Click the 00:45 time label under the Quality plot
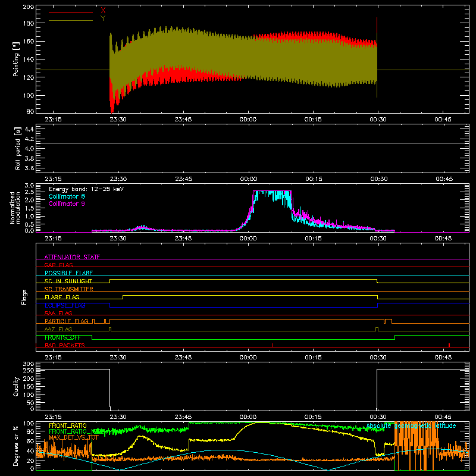Viewport: 476px width, 476px height. pos(443,417)
